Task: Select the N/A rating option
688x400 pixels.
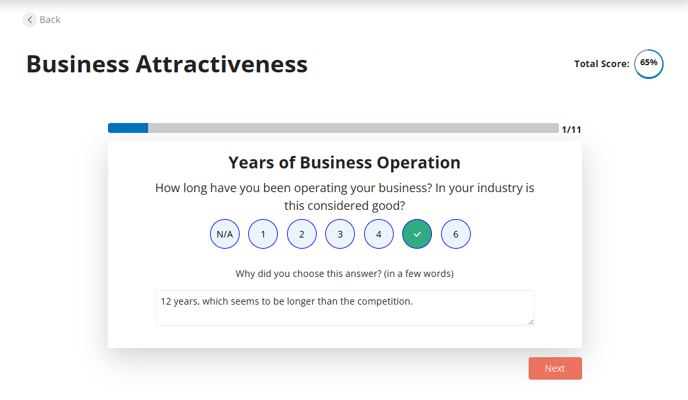Action: pyautogui.click(x=225, y=234)
